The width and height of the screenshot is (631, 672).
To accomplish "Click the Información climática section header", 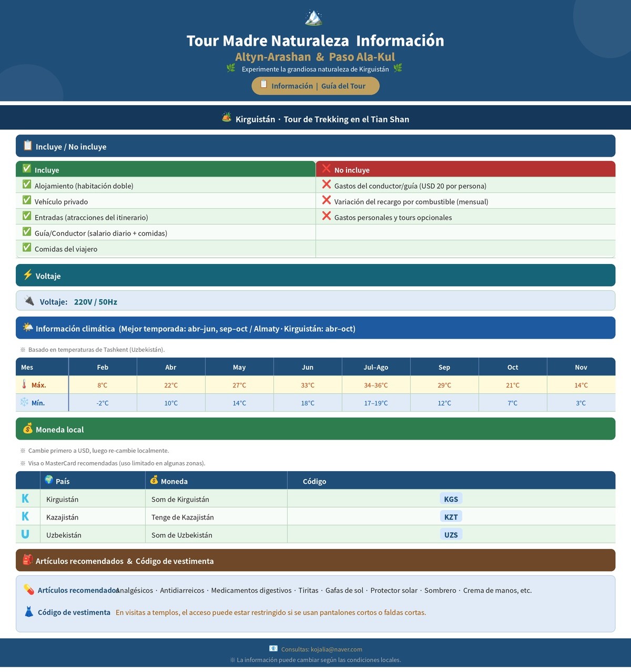I will [x=315, y=328].
